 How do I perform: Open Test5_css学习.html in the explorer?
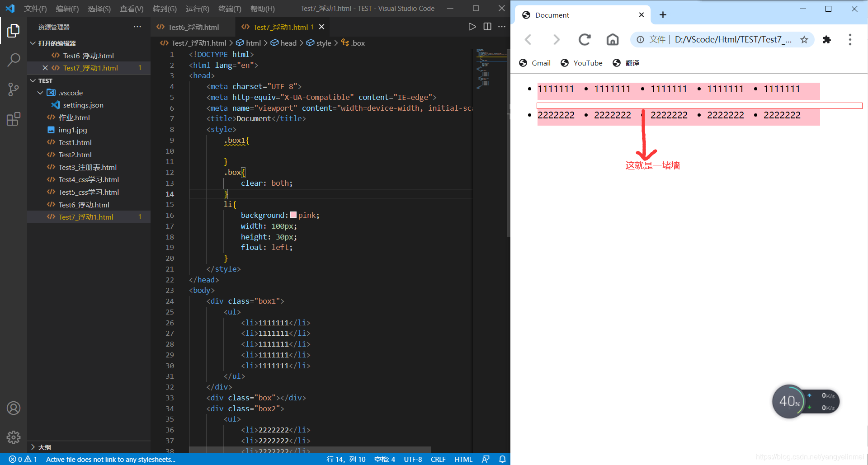(x=89, y=192)
